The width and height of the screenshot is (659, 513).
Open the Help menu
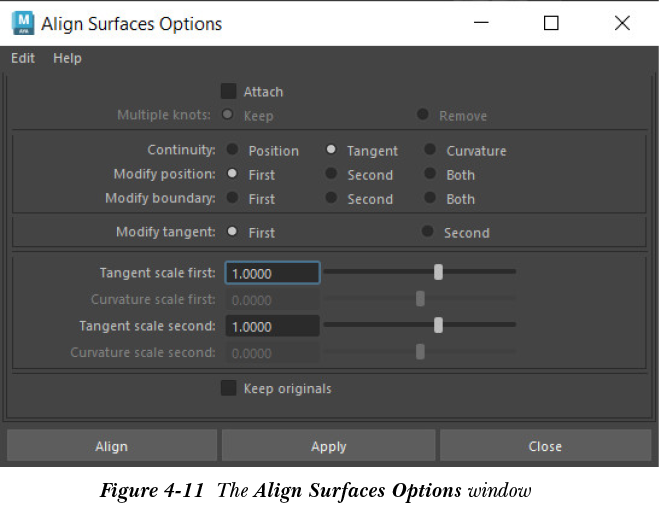(67, 58)
